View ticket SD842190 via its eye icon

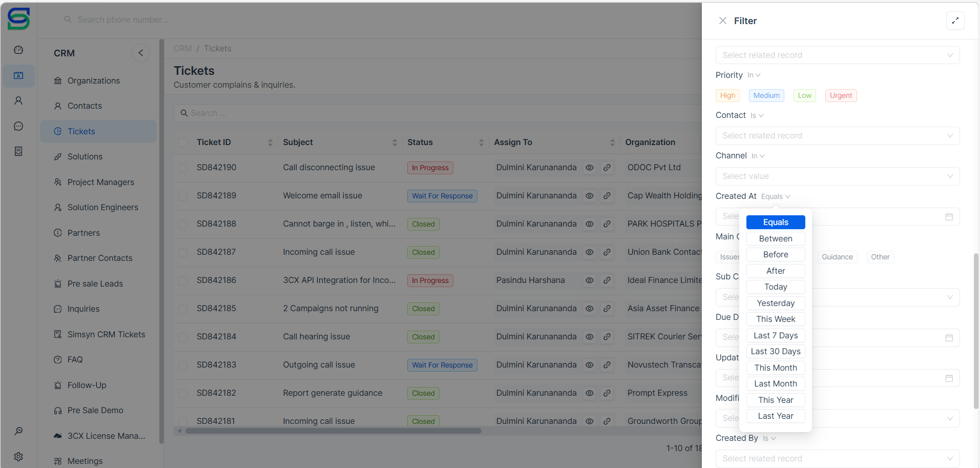(590, 168)
